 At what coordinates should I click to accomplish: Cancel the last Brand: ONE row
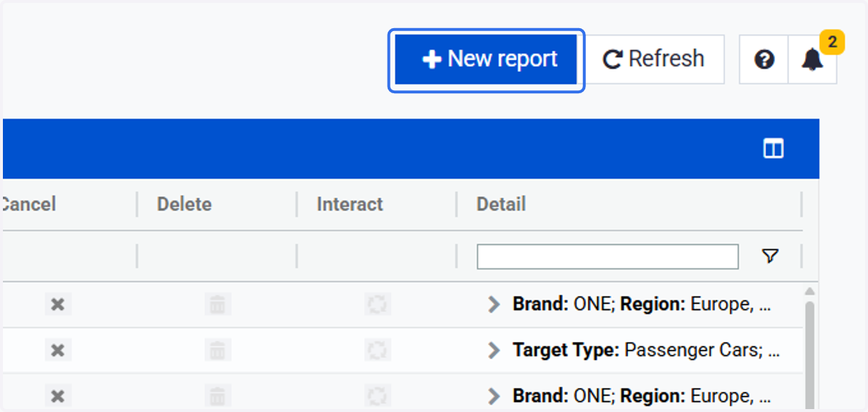[x=58, y=396]
